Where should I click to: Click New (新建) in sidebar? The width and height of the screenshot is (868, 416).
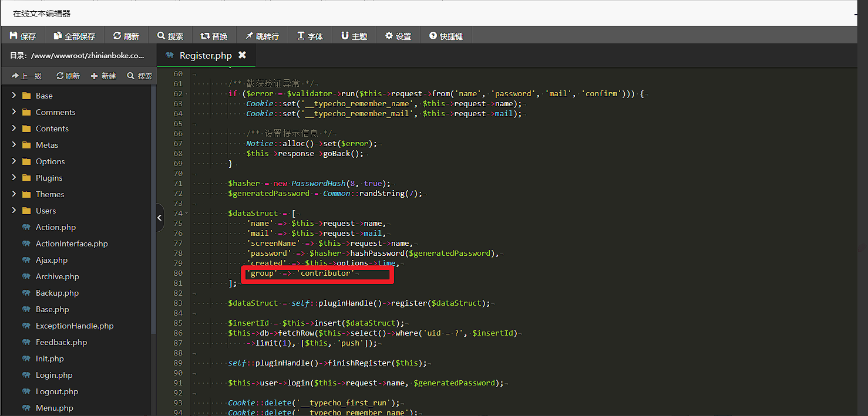[103, 76]
